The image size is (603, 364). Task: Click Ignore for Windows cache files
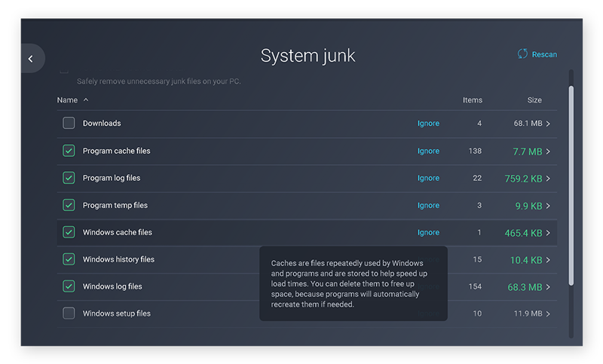coord(428,232)
